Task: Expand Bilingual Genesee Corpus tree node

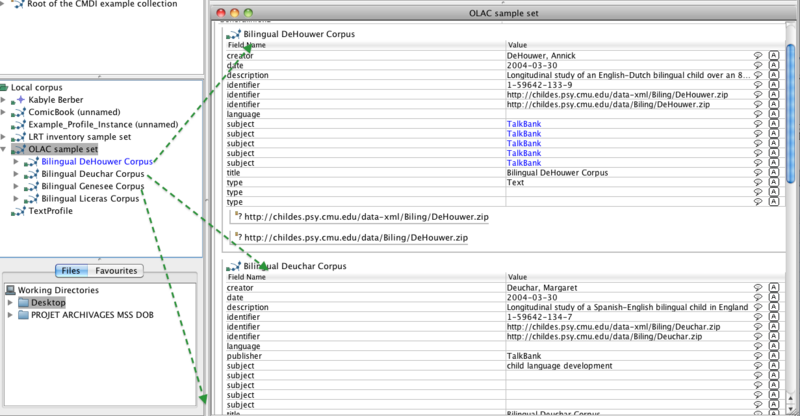Action: pyautogui.click(x=16, y=186)
